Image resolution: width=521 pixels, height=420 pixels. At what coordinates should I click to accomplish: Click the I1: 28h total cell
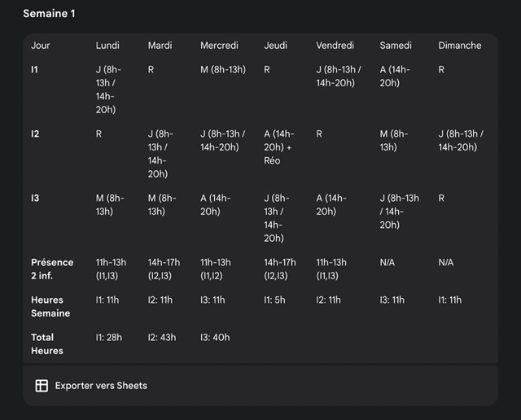click(107, 337)
